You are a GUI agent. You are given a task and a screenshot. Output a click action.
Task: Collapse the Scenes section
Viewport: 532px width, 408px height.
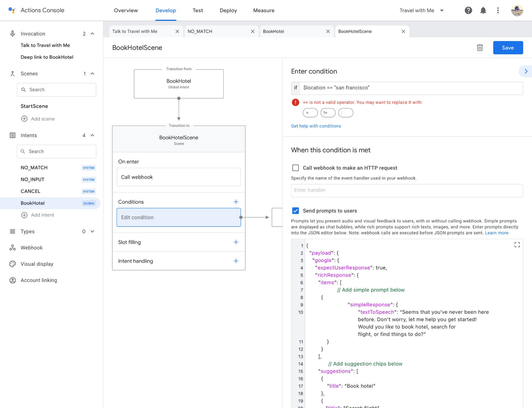pyautogui.click(x=92, y=74)
